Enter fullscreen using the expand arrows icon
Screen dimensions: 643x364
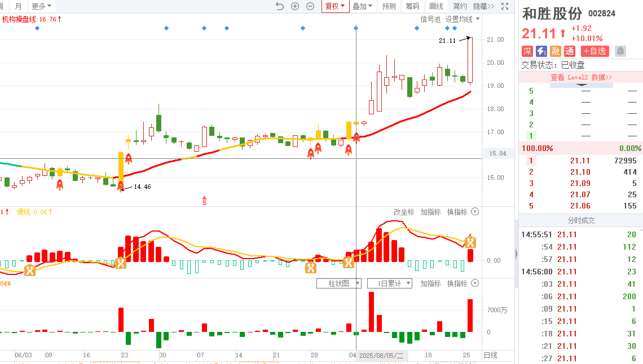(505, 6)
